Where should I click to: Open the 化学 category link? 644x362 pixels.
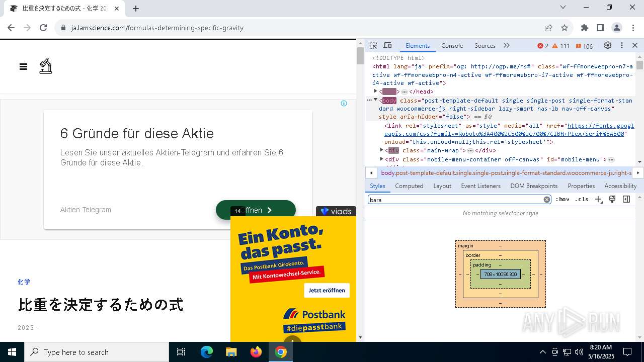[24, 282]
